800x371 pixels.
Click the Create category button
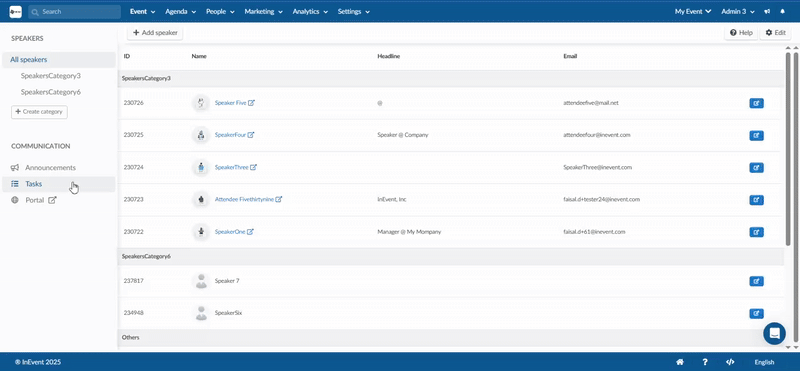pos(39,112)
